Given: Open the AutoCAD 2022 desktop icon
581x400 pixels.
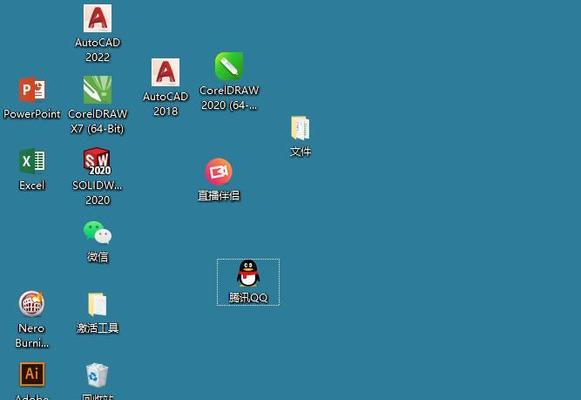Looking at the screenshot, I should pyautogui.click(x=97, y=18).
